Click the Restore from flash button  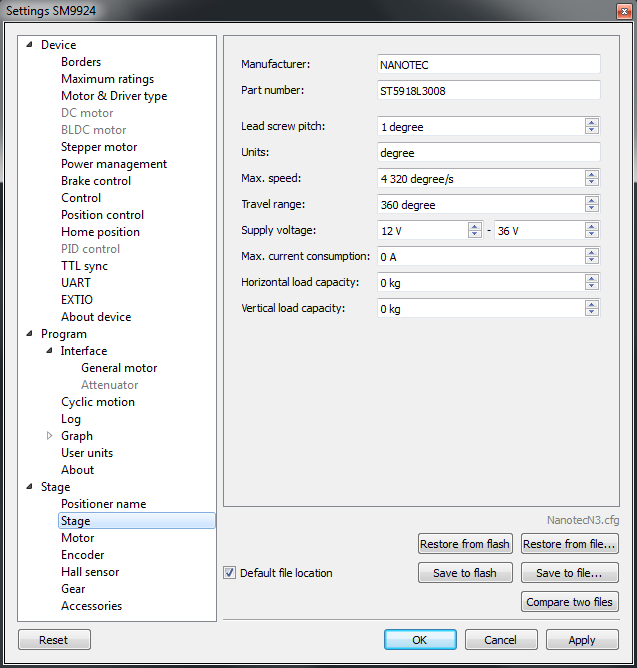click(x=464, y=544)
